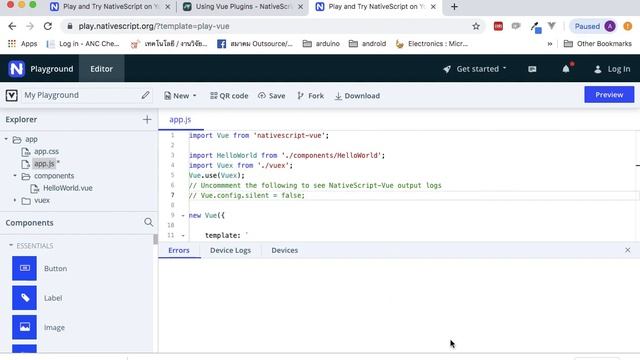Viewport: 640px width, 360px height.
Task: Collapse the app folder
Action: pyautogui.click(x=6, y=139)
